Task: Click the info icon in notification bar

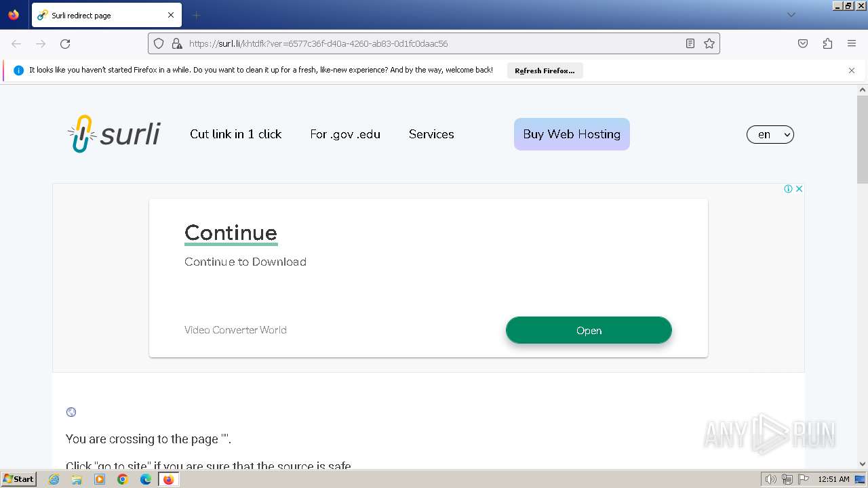Action: click(x=19, y=70)
